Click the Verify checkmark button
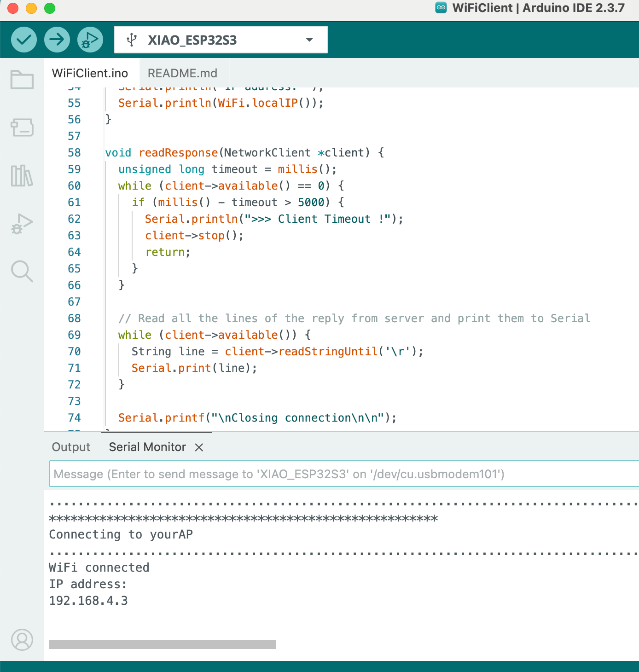 pos(24,40)
